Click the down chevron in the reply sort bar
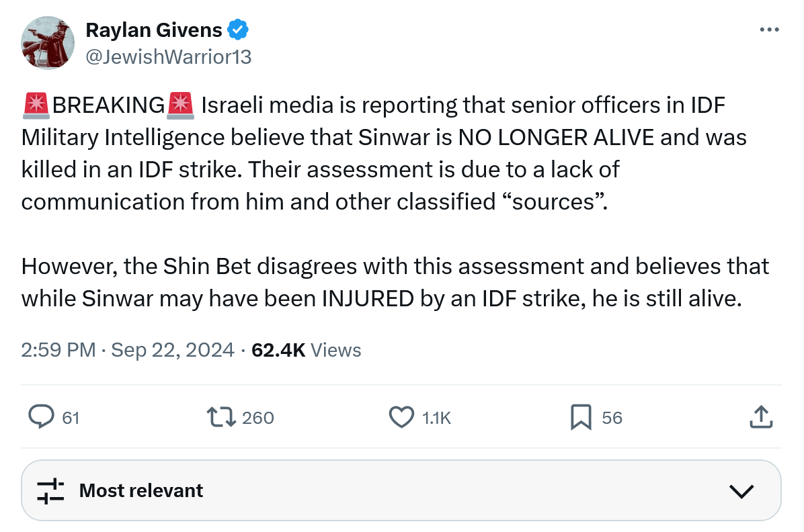Image resolution: width=804 pixels, height=532 pixels. tap(741, 491)
